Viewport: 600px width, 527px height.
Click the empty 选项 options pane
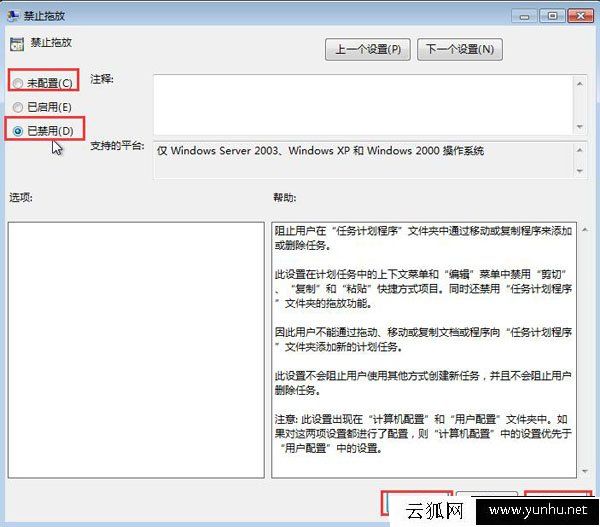point(136,350)
